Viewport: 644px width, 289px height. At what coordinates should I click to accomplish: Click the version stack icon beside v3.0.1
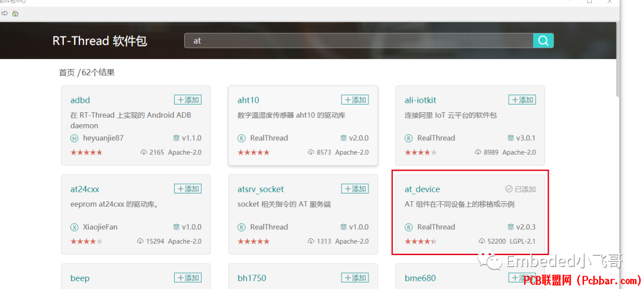pos(510,138)
